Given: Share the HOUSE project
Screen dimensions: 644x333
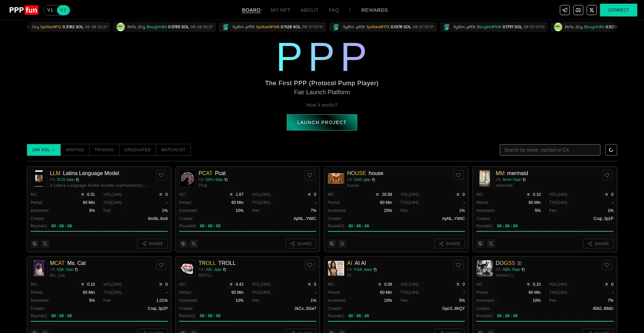Looking at the screenshot, I should (449, 244).
